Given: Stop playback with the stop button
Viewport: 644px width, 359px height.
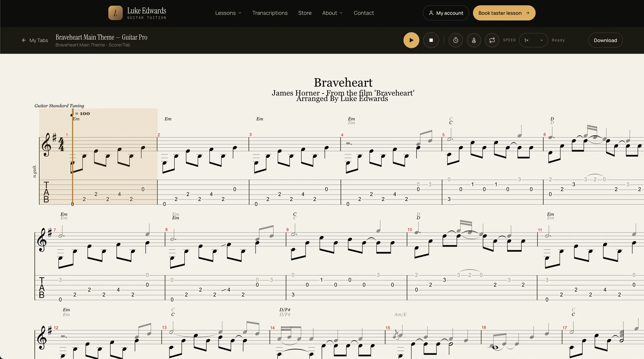Looking at the screenshot, I should coord(431,40).
